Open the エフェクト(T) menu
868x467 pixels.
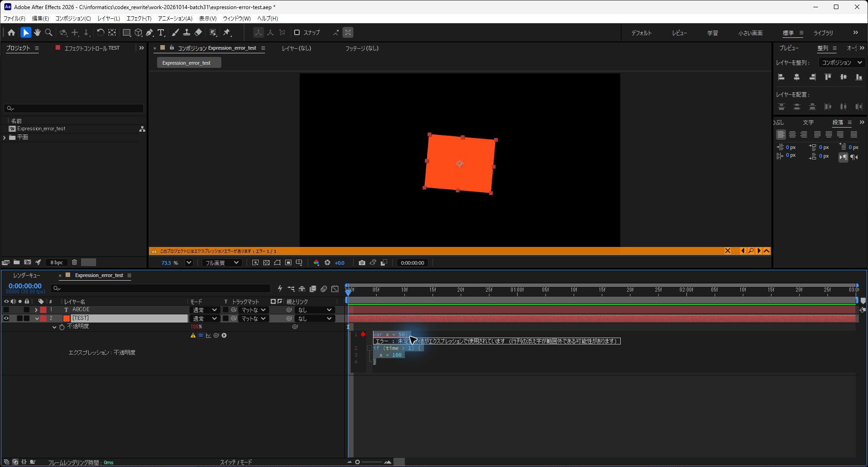[x=139, y=18]
